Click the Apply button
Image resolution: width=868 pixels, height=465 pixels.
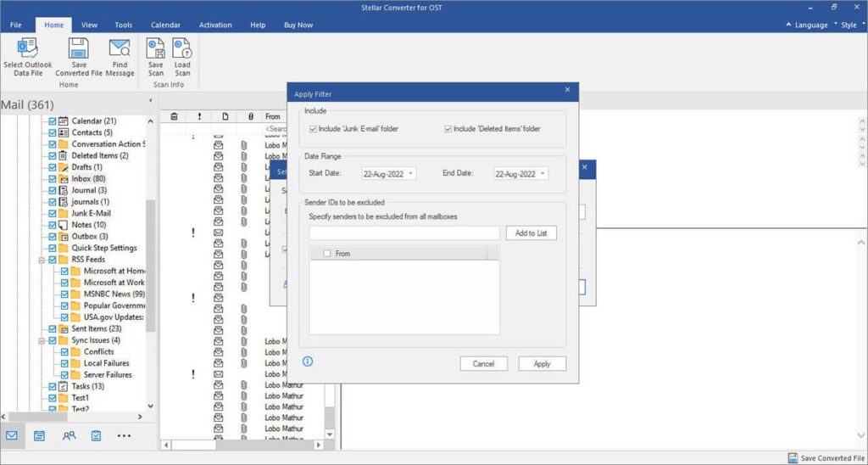542,364
